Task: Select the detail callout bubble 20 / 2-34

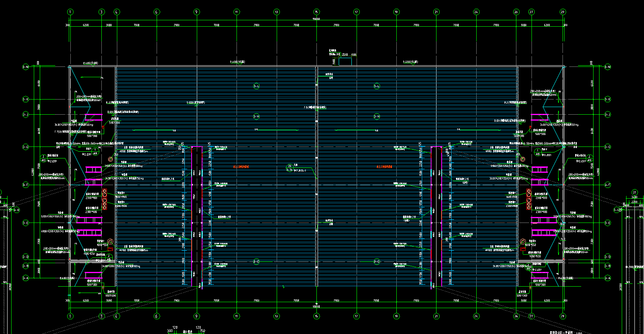Action: click(290, 168)
